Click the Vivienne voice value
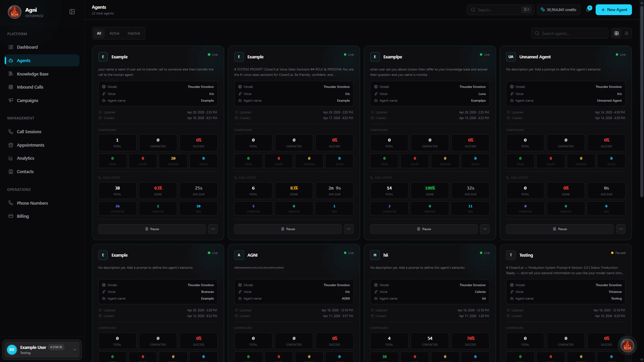 tap(615, 292)
